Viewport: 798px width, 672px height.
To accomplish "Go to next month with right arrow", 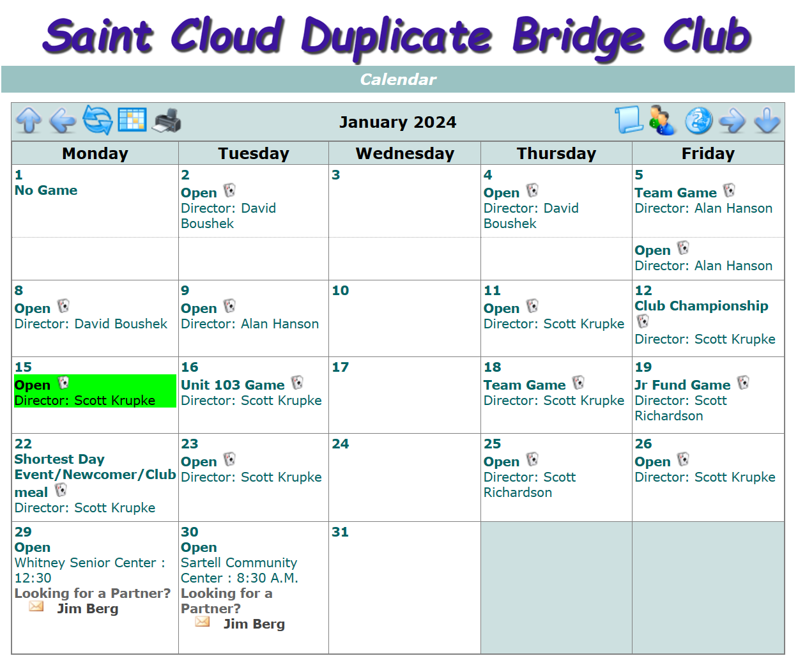I will coord(732,120).
